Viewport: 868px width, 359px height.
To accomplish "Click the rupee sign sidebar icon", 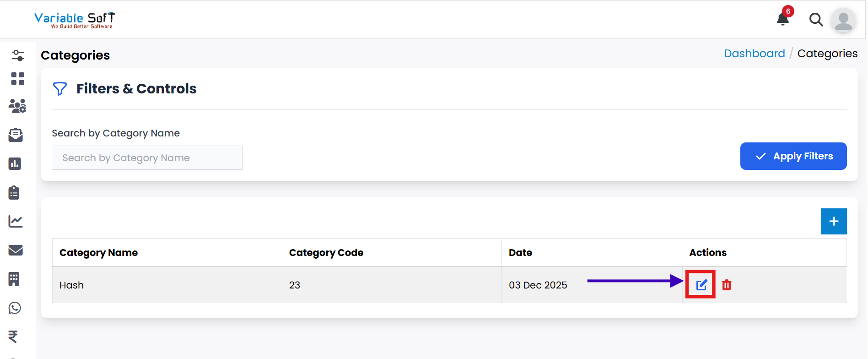I will (13, 337).
